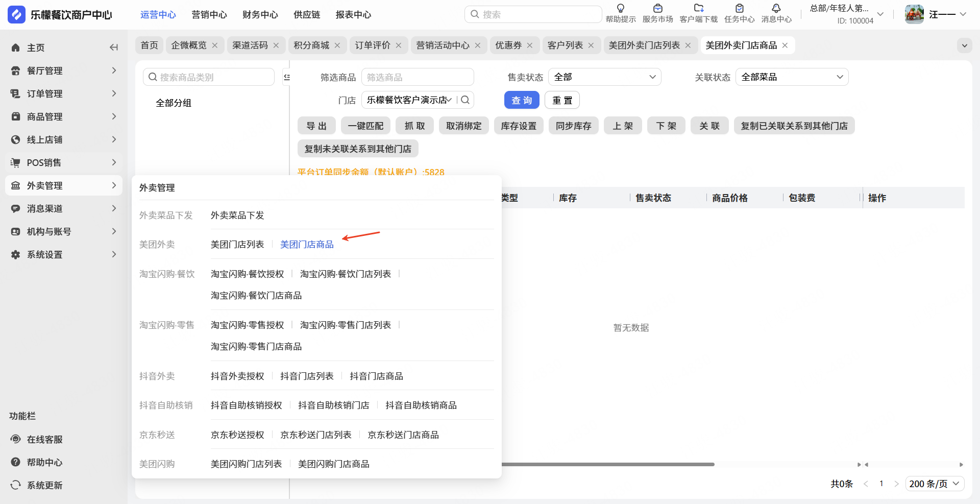Open the task center icon
Viewport: 980px width, 504px height.
[x=739, y=9]
